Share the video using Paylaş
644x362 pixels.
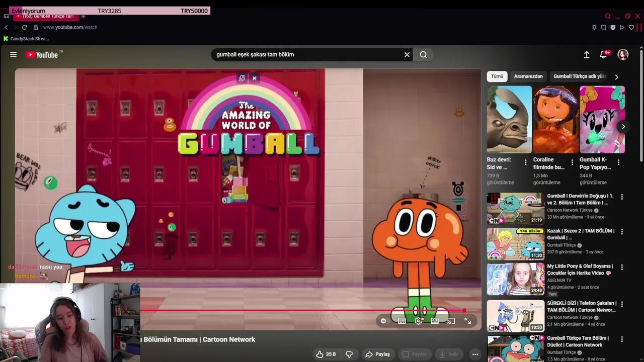377,354
